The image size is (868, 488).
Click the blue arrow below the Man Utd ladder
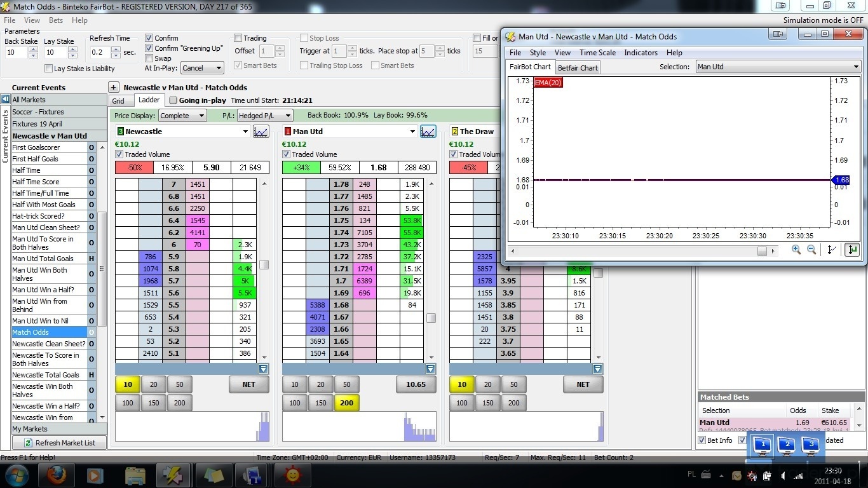pos(431,369)
